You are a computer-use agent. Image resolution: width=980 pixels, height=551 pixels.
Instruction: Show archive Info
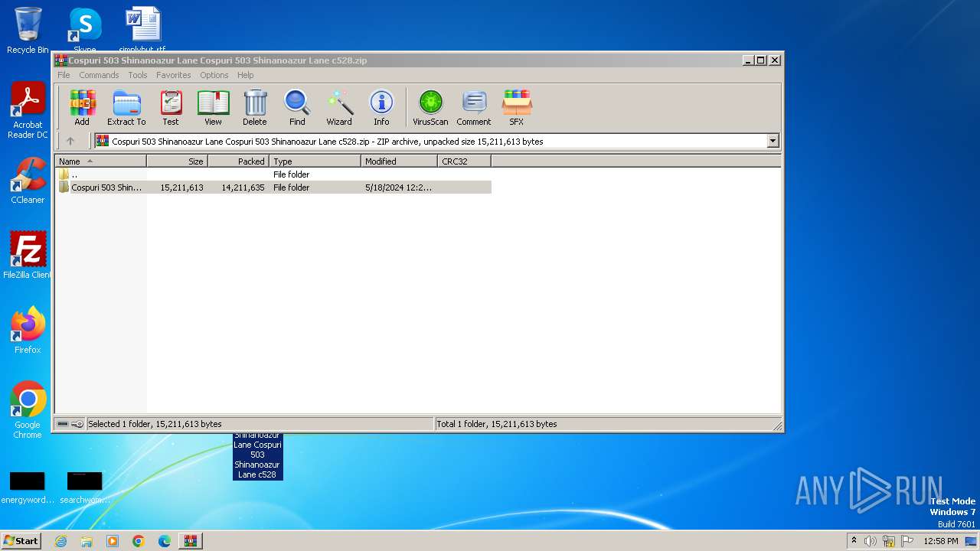click(x=381, y=107)
